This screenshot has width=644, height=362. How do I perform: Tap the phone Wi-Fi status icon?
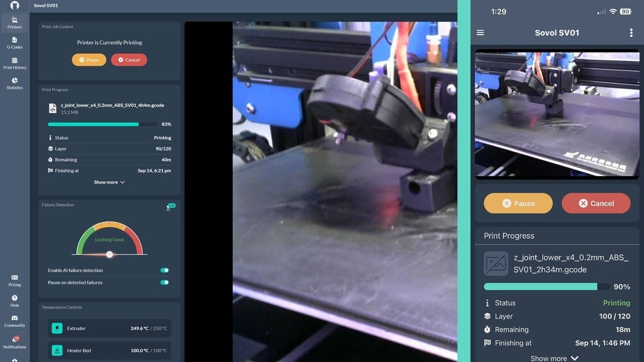[x=613, y=11]
